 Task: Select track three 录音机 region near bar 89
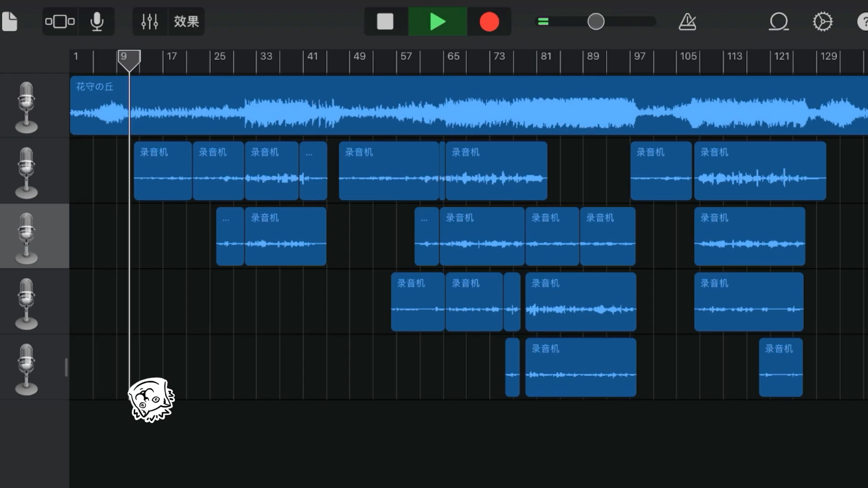(608, 236)
